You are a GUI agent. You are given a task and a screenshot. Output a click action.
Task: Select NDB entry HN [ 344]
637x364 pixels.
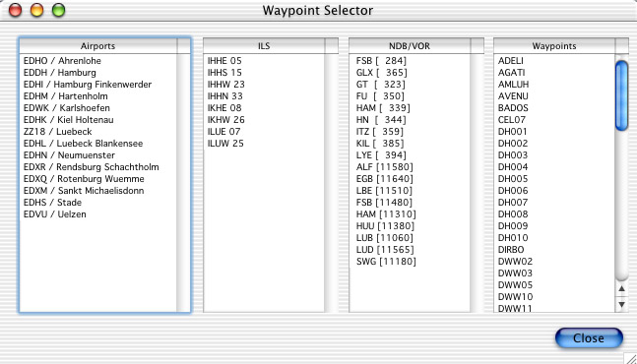click(381, 120)
